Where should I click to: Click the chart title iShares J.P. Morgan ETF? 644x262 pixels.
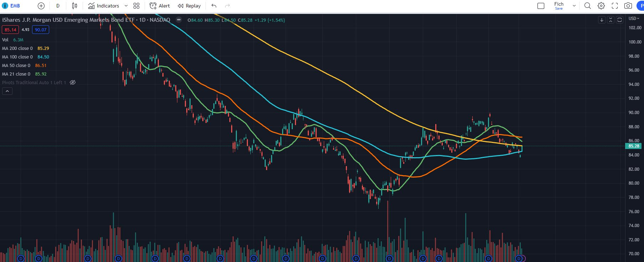[86, 20]
